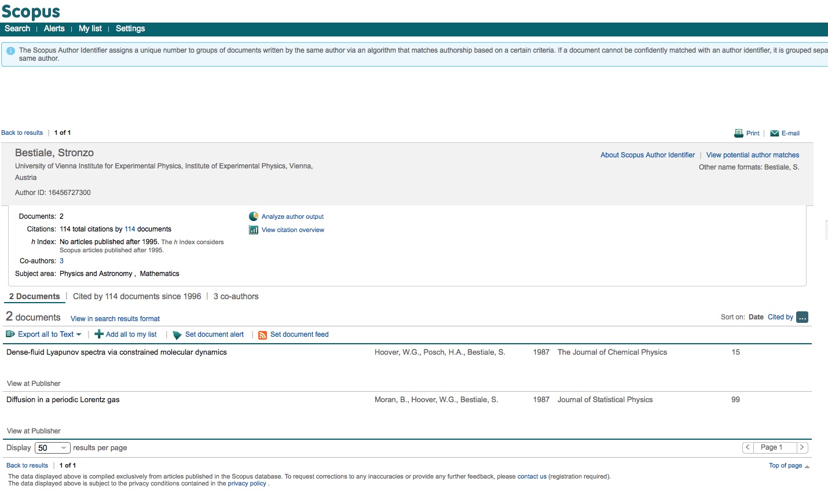Click the Export all to Text icon

10,334
